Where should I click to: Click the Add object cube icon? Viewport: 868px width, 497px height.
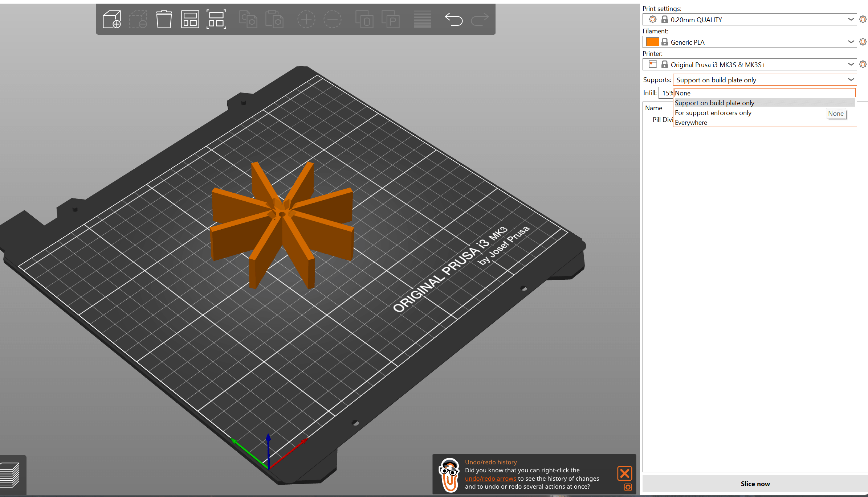(111, 19)
